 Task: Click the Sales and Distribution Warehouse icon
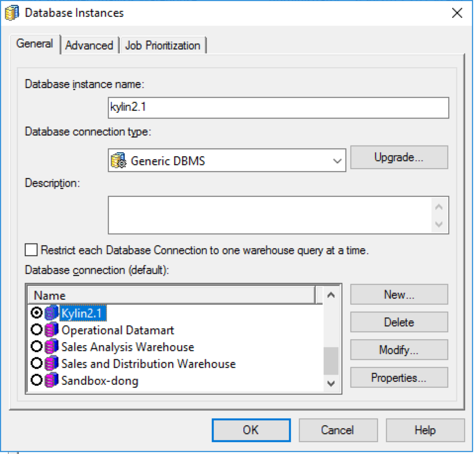point(51,364)
